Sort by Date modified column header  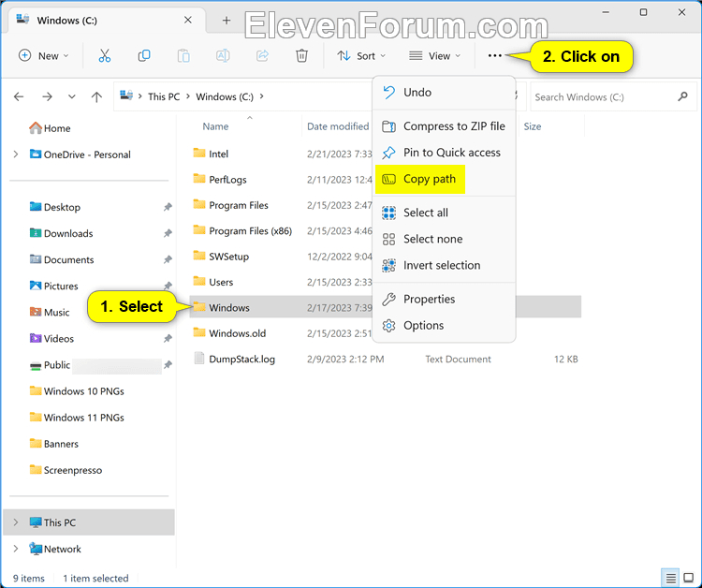pyautogui.click(x=338, y=126)
